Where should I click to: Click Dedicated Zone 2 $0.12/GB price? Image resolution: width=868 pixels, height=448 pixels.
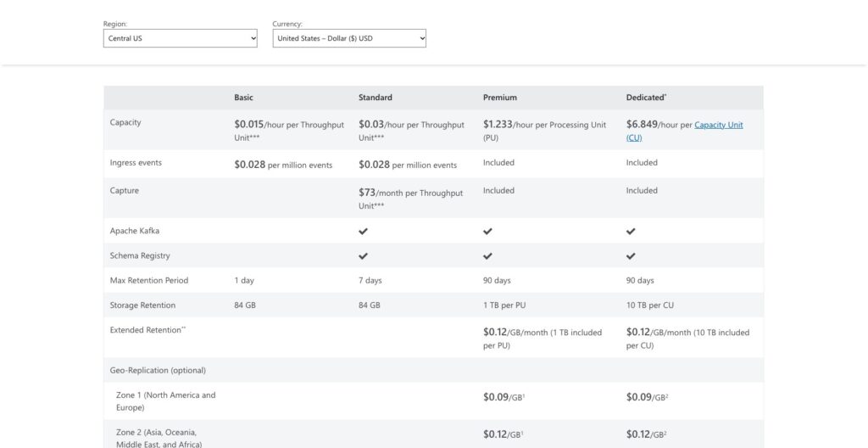pos(647,434)
